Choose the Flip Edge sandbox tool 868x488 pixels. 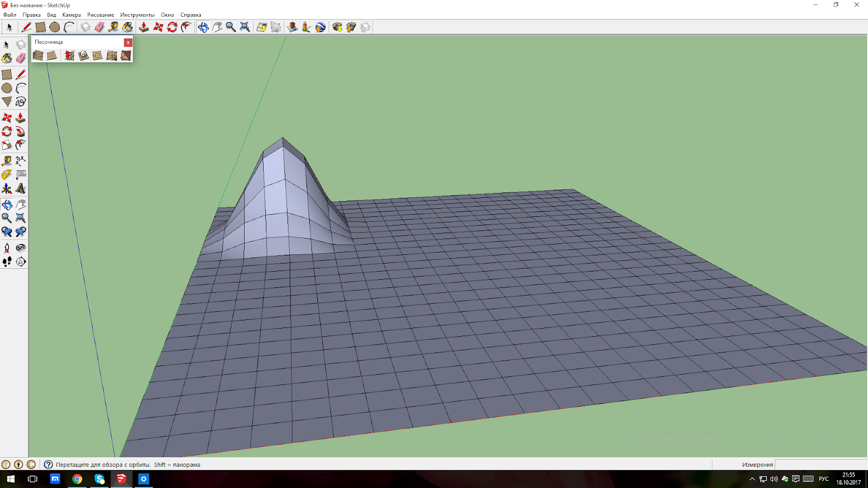pos(126,55)
